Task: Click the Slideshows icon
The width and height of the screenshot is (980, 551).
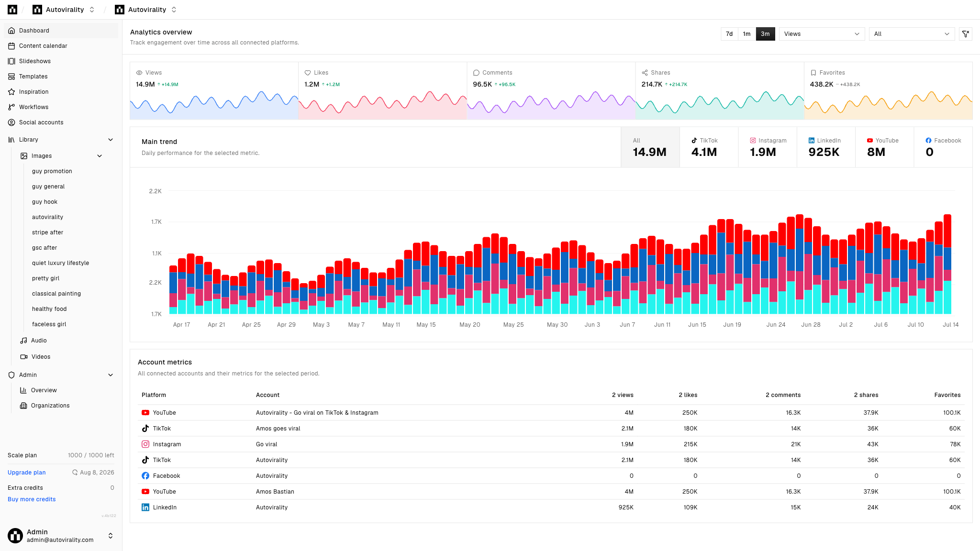Action: pyautogui.click(x=11, y=61)
